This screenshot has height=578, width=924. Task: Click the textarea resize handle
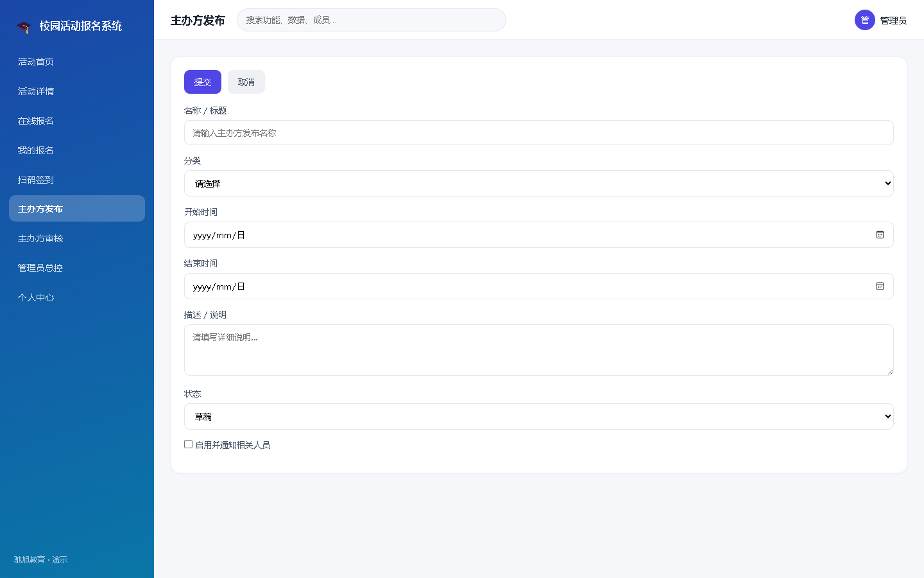(x=889, y=371)
